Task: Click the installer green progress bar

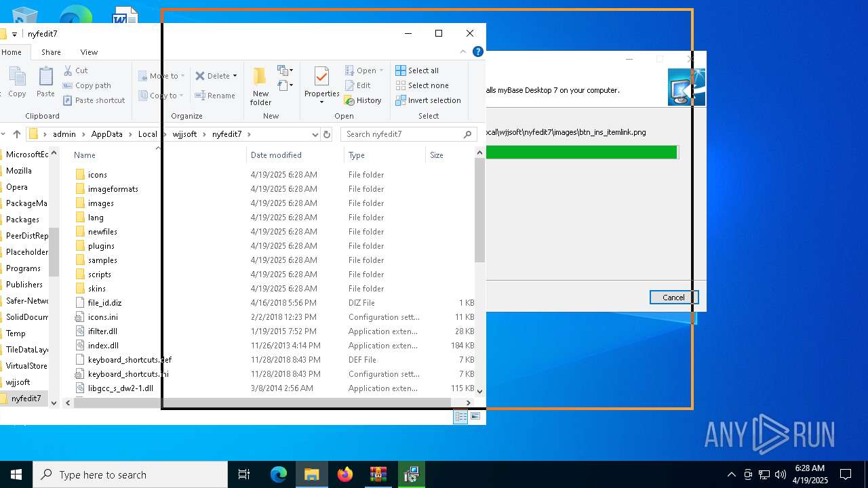Action: 582,152
